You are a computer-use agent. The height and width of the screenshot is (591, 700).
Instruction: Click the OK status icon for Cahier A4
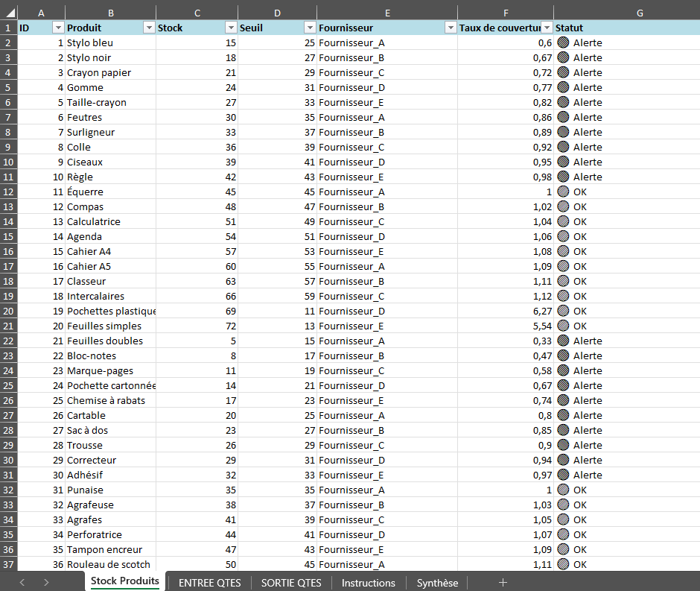point(564,251)
